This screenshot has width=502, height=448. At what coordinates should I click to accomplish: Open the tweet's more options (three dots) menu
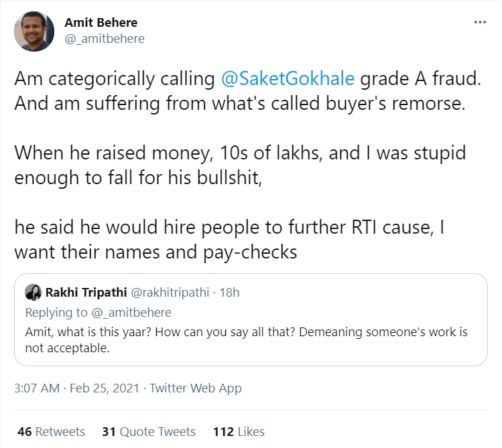[480, 22]
